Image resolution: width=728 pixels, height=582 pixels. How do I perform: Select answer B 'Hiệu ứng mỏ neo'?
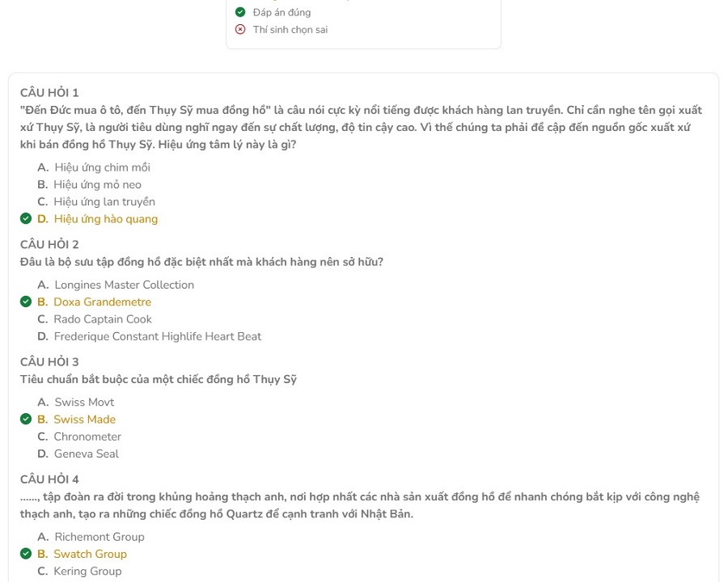pyautogui.click(x=89, y=184)
